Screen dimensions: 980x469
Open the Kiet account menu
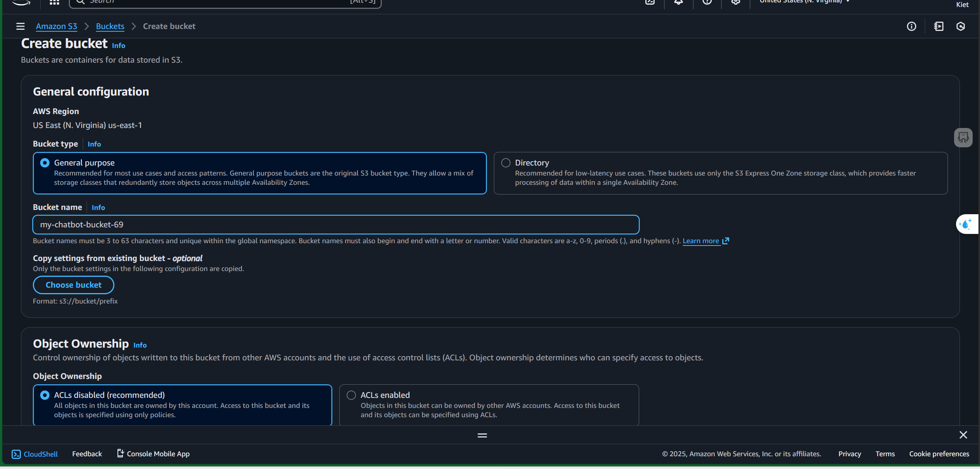[x=962, y=5]
